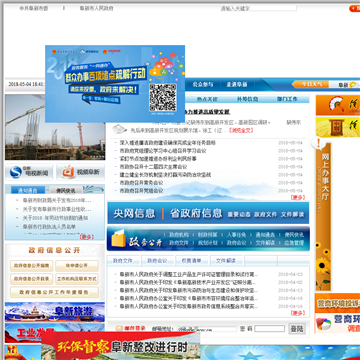The height and width of the screenshot is (360, 360).
Task: Select the 文件解读 tab in documents panel
Action: point(226,261)
